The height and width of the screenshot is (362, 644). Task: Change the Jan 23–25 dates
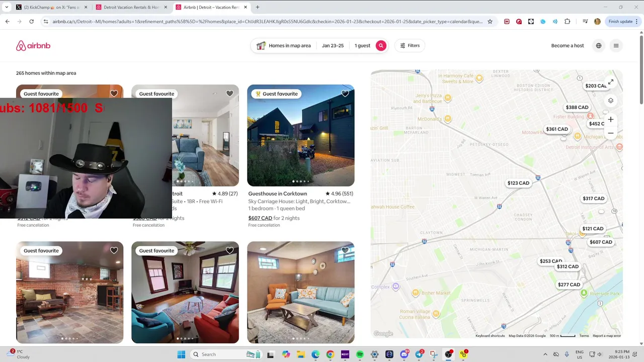(333, 46)
